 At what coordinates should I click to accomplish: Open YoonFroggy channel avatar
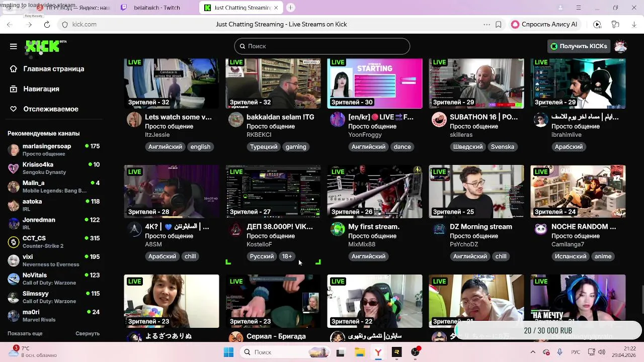(338, 120)
